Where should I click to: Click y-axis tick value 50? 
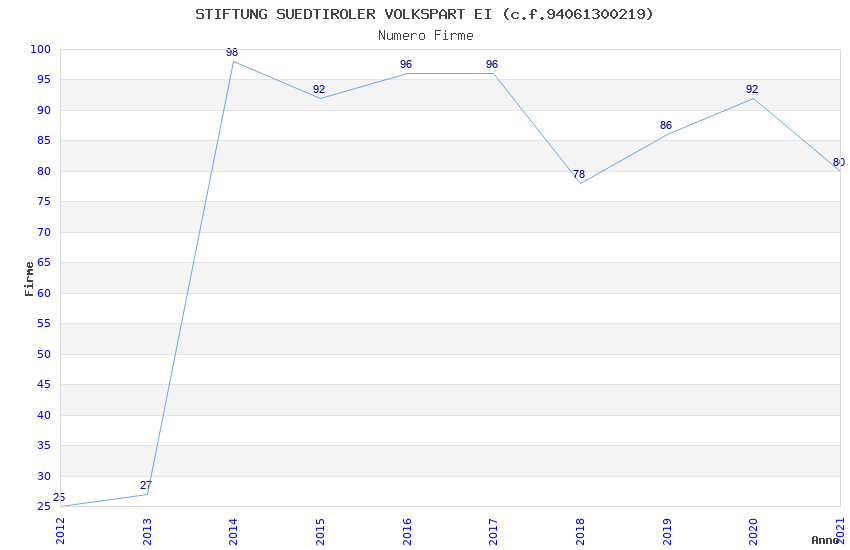(44, 354)
